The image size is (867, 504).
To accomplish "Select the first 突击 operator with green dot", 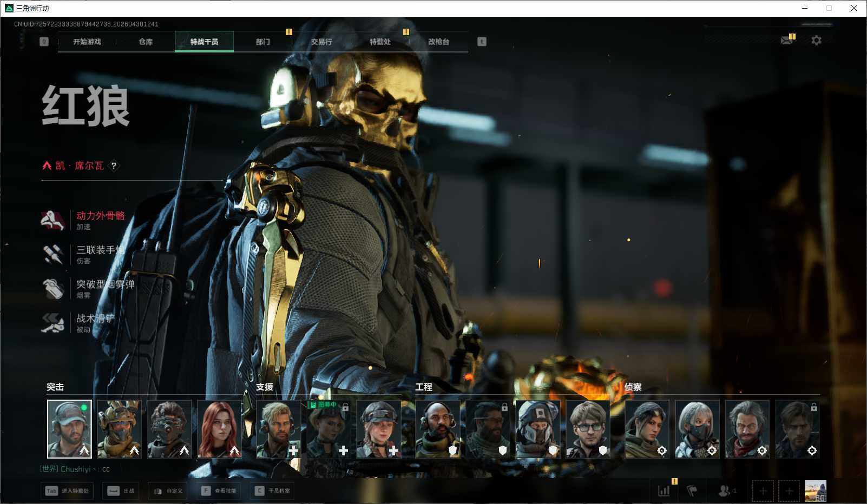I will coord(69,429).
